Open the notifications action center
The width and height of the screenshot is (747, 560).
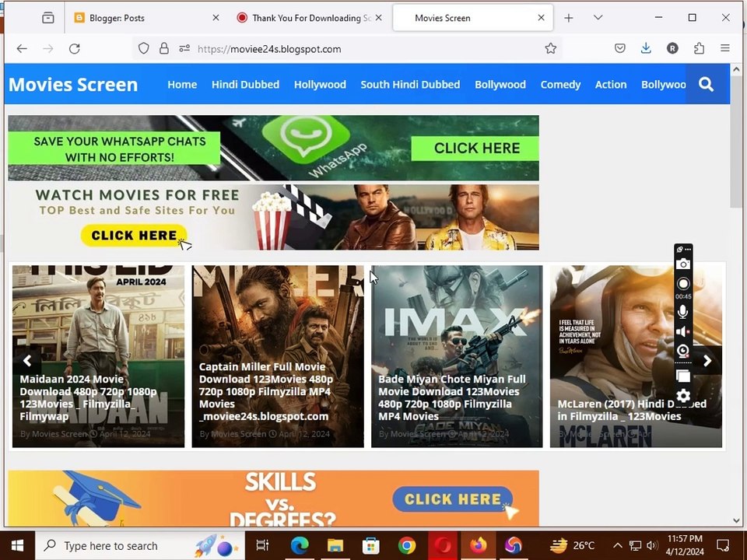pos(723,546)
